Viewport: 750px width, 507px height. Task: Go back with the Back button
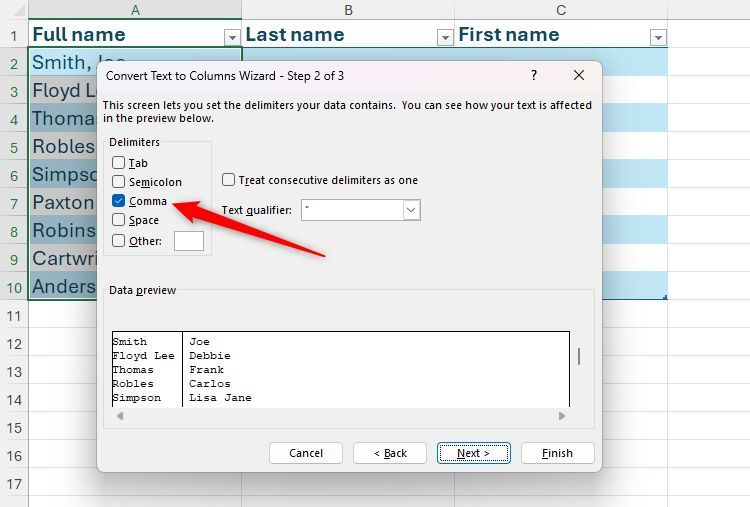click(390, 453)
